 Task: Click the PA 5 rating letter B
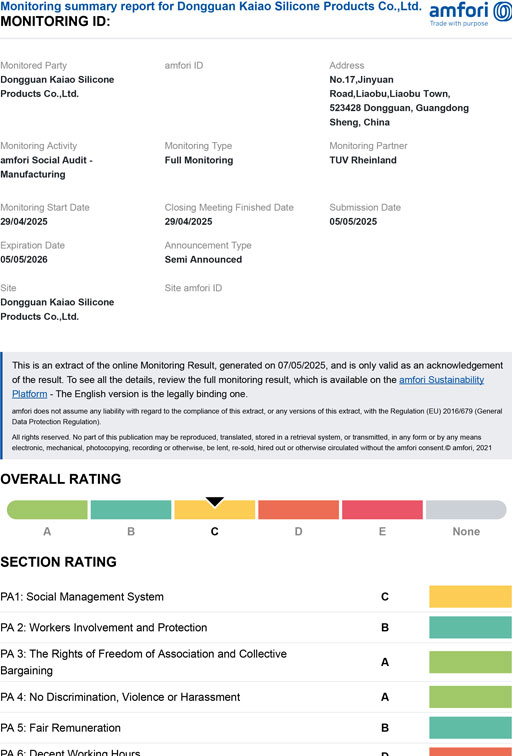pos(385,728)
